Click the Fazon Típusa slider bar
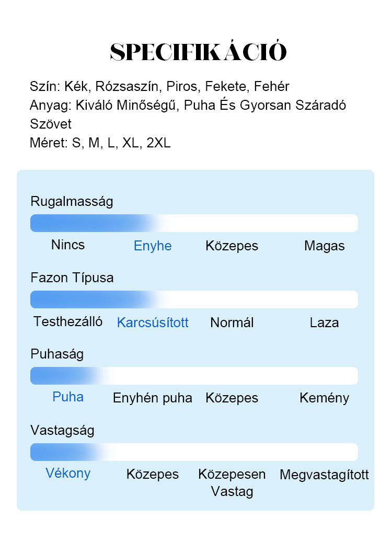Image resolution: width=392 pixels, height=542 pixels. [194, 299]
